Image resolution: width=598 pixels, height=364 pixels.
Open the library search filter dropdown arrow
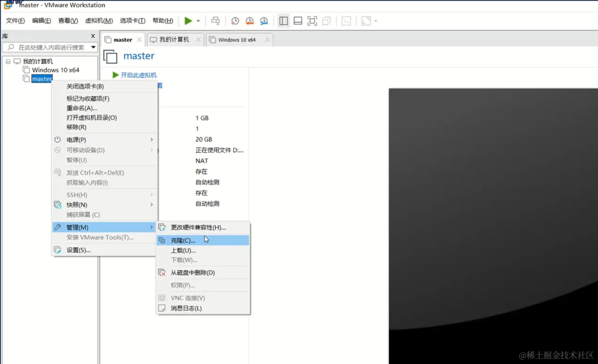(x=93, y=47)
